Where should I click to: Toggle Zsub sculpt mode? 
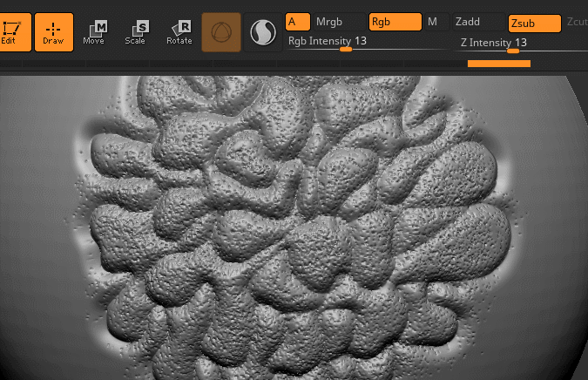[534, 24]
